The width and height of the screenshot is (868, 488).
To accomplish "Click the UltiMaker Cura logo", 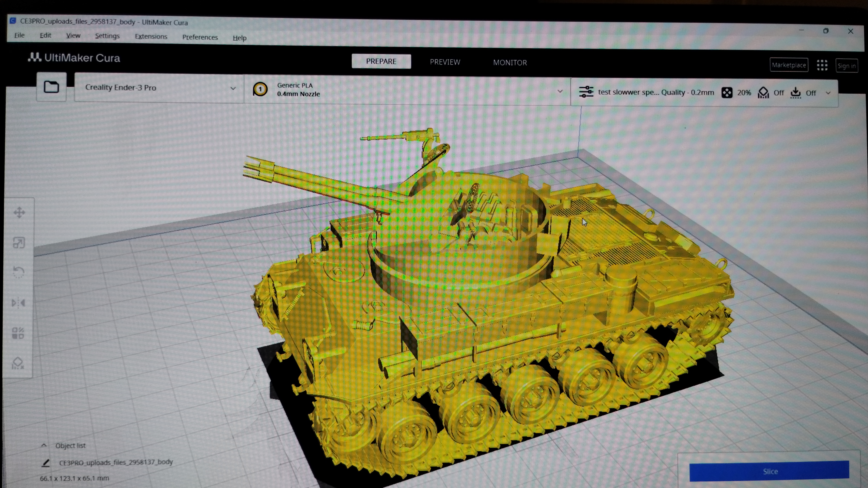I will coord(74,58).
